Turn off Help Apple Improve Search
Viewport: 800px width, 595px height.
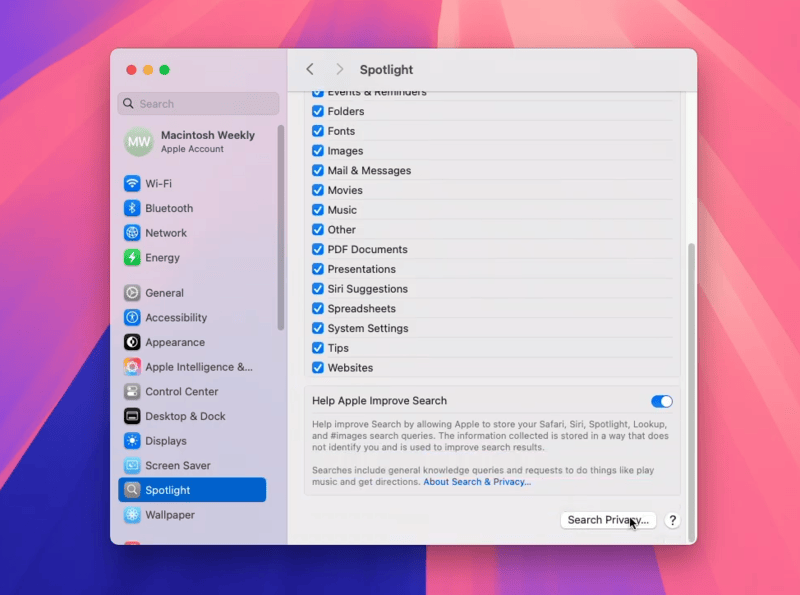click(x=662, y=401)
